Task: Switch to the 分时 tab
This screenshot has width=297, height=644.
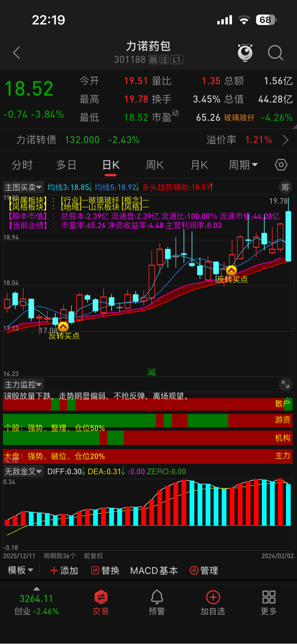Action: pyautogui.click(x=22, y=165)
